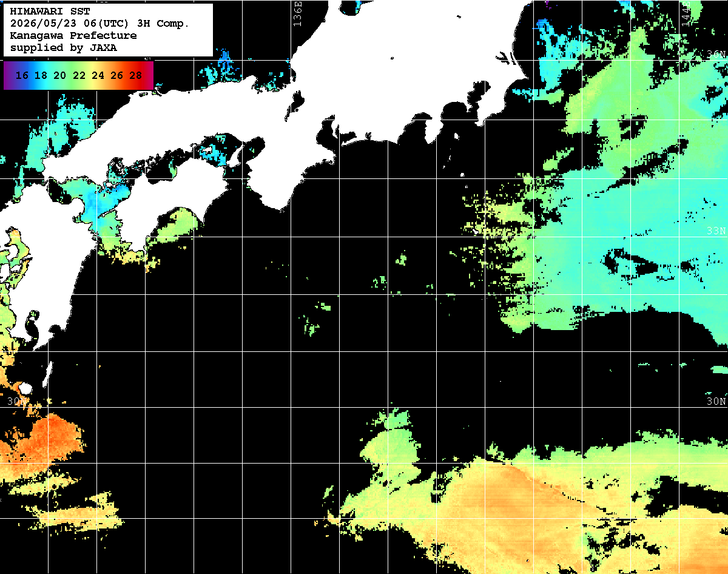Viewport: 728px width, 574px height.
Task: Click the 18 value on the color legend
Action: click(41, 76)
